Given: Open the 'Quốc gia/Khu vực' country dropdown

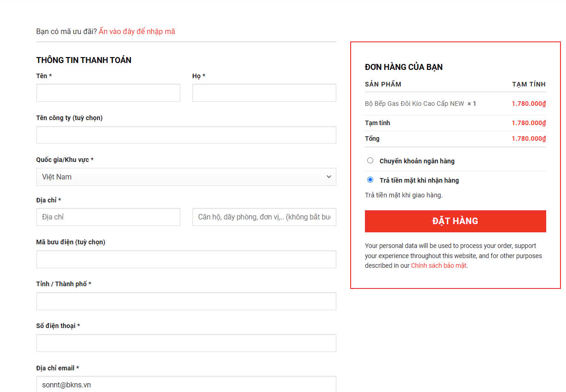Looking at the screenshot, I should pos(186,177).
